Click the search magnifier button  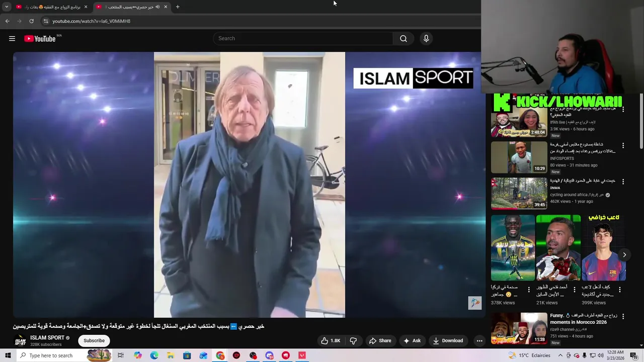[x=404, y=39]
